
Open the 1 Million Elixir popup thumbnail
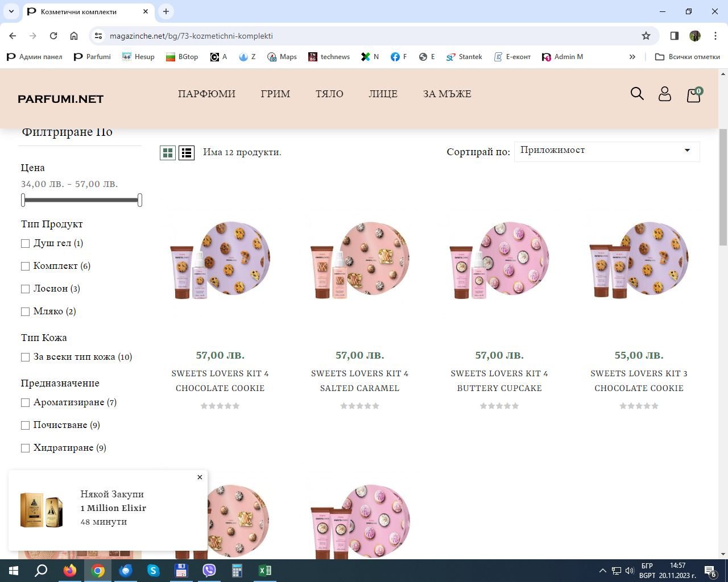[42, 510]
